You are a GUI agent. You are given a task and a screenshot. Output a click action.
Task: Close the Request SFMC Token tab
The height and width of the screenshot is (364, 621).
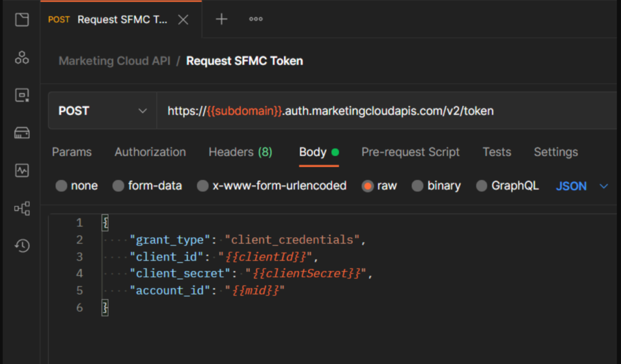pos(183,19)
